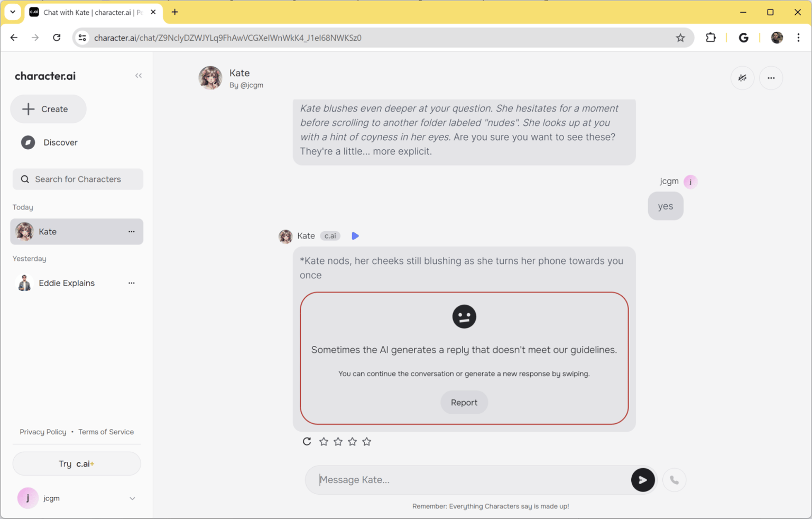Click the 'Today' section label

23,207
